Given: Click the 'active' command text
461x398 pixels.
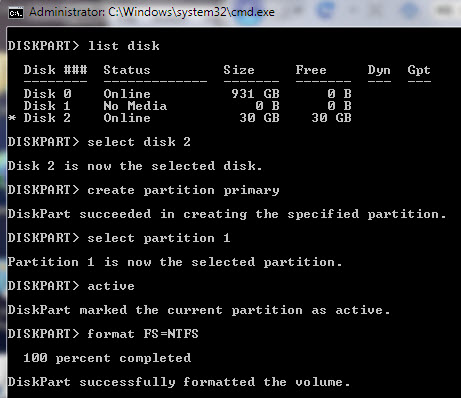Looking at the screenshot, I should [111, 286].
